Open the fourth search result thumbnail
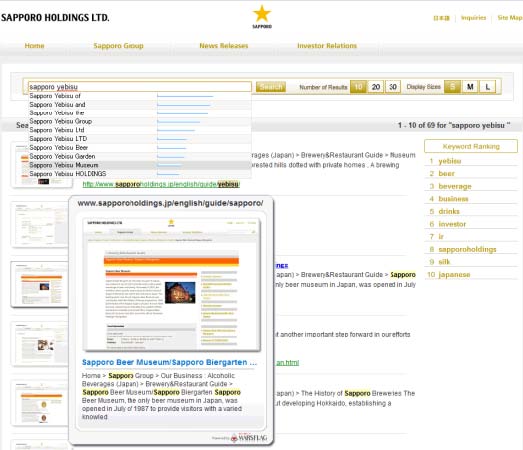This screenshot has width=523, height=450. click(x=40, y=344)
